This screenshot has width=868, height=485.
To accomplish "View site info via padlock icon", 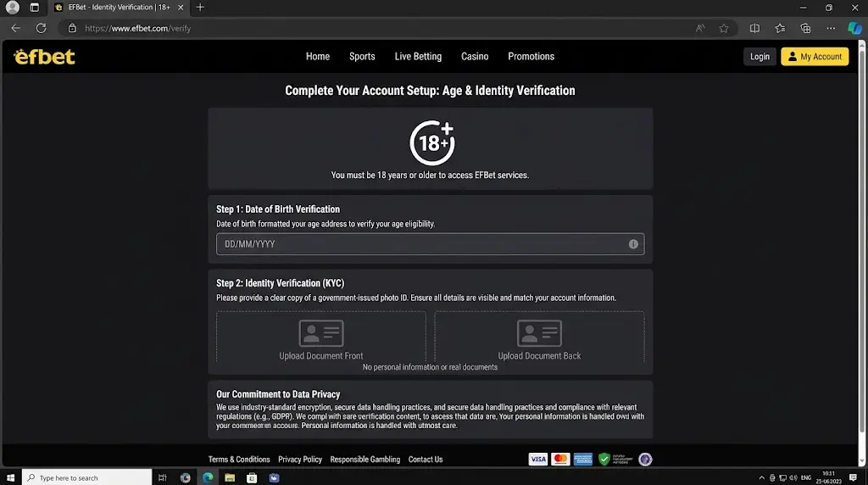I will [x=72, y=28].
